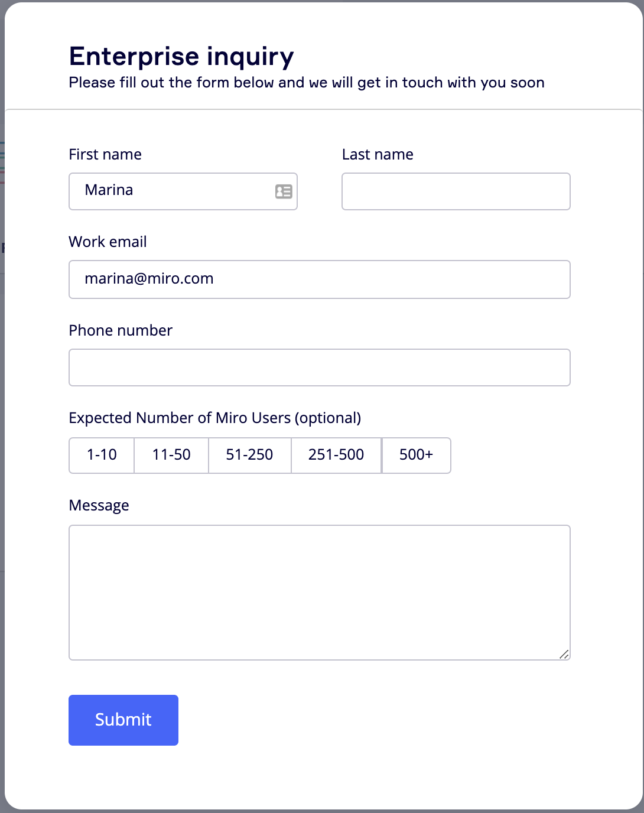Select the Phone number input field
The height and width of the screenshot is (813, 644).
(319, 368)
